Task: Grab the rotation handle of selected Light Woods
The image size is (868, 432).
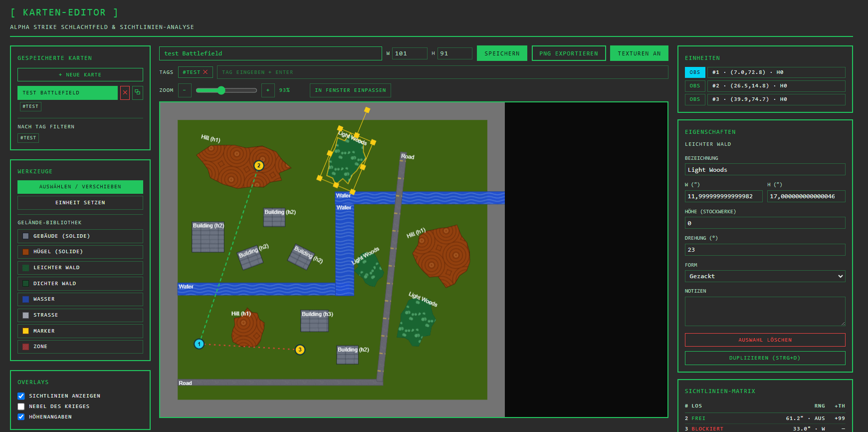Action: pyautogui.click(x=367, y=109)
